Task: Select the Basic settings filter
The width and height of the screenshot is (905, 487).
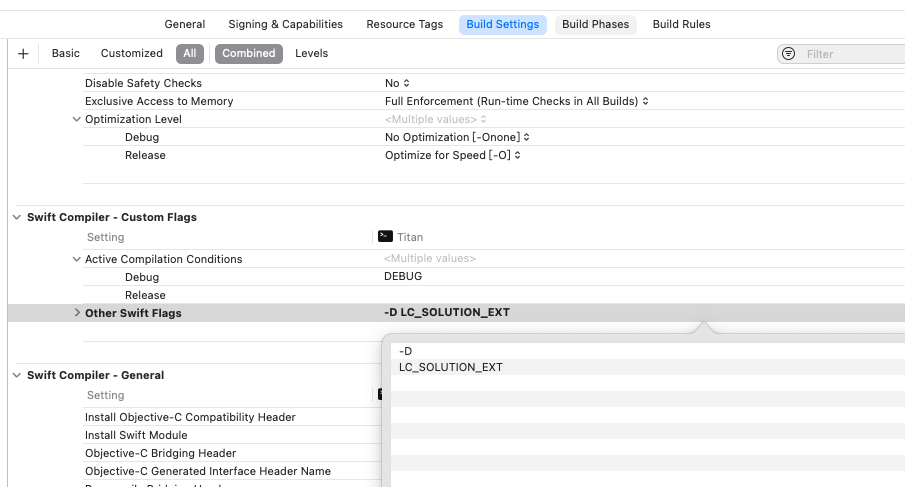Action: pyautogui.click(x=66, y=53)
